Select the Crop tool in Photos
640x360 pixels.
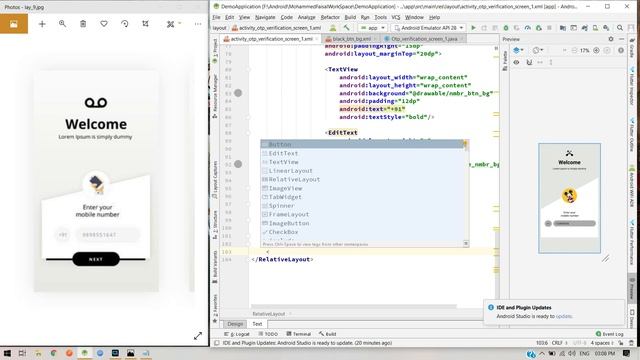coord(145,24)
